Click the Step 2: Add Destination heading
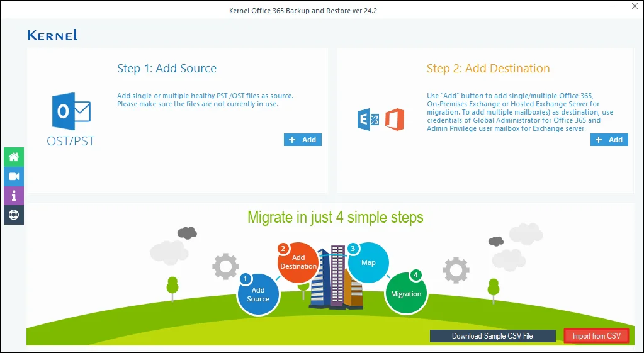The width and height of the screenshot is (644, 353). point(488,68)
